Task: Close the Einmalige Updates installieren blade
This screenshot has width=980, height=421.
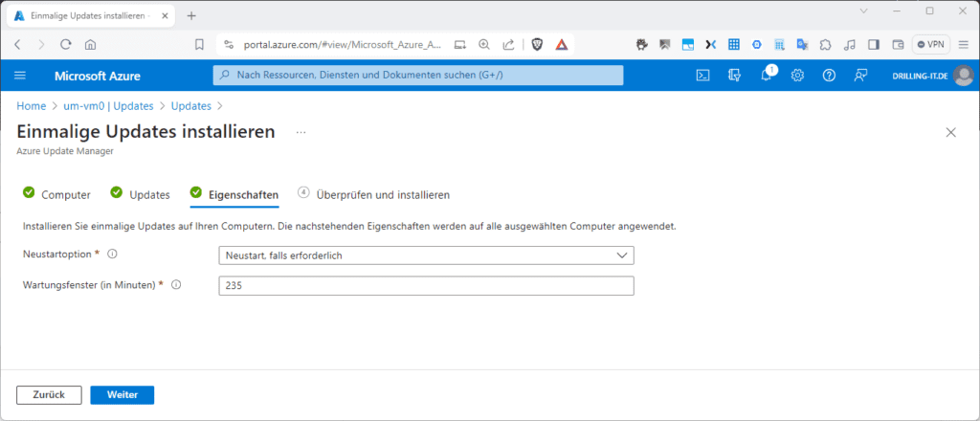Action: coord(951,132)
